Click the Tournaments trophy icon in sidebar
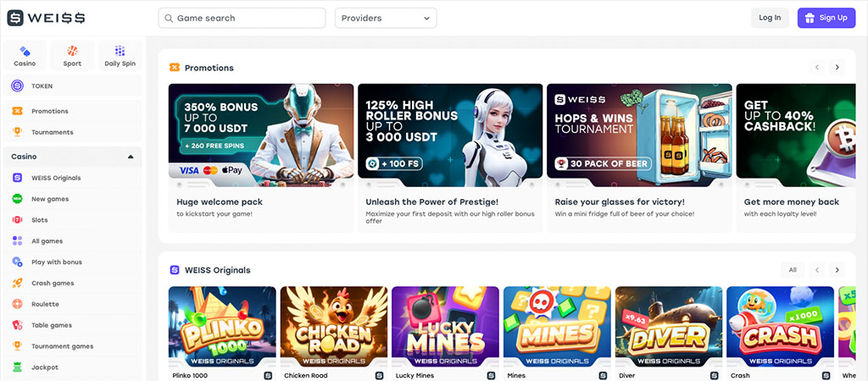Viewport: 868px width, 381px height. pyautogui.click(x=17, y=132)
